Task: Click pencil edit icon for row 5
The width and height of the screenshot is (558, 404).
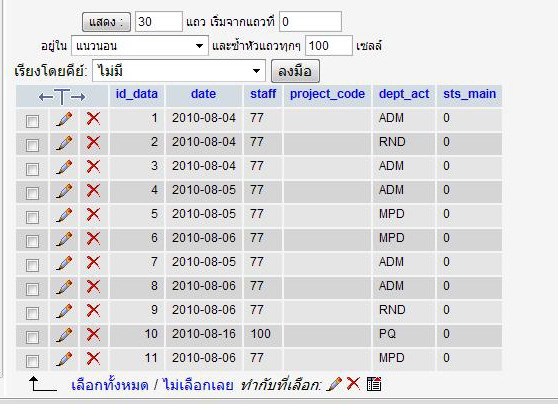Action: pyautogui.click(x=64, y=215)
